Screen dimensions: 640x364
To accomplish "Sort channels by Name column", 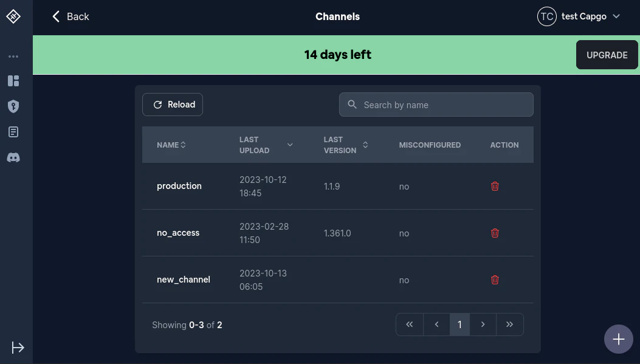I will (x=171, y=145).
